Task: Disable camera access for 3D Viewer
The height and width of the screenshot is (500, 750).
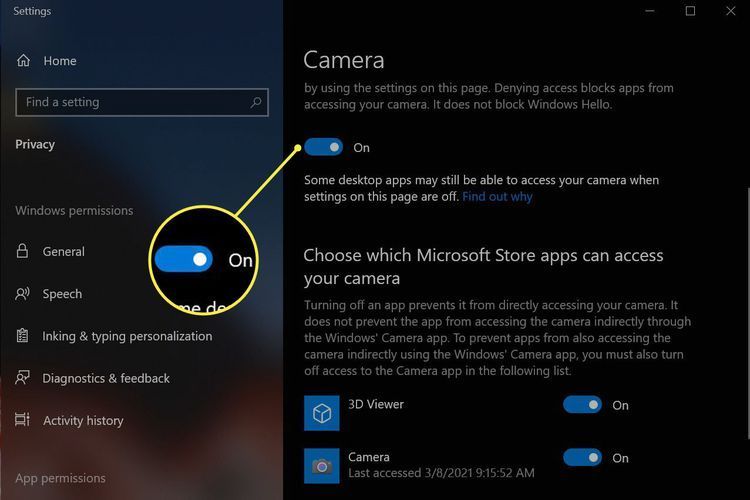Action: 582,405
